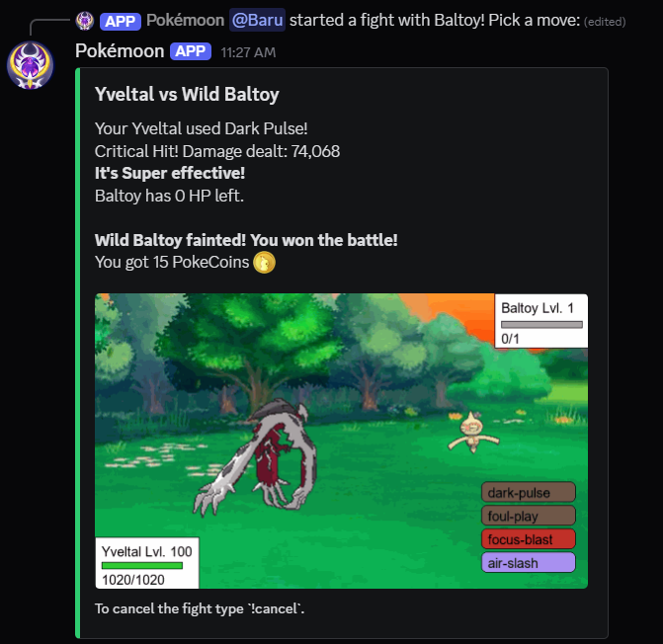Click the PokeCoins gold coin emoji
This screenshot has height=644, width=663.
click(x=264, y=263)
